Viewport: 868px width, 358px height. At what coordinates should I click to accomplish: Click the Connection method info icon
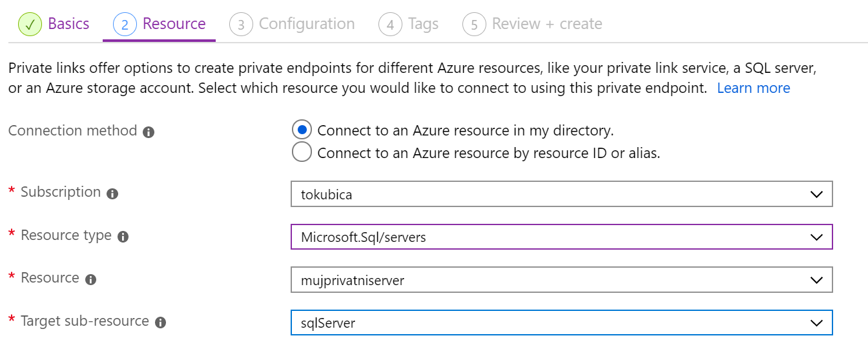pos(149,132)
